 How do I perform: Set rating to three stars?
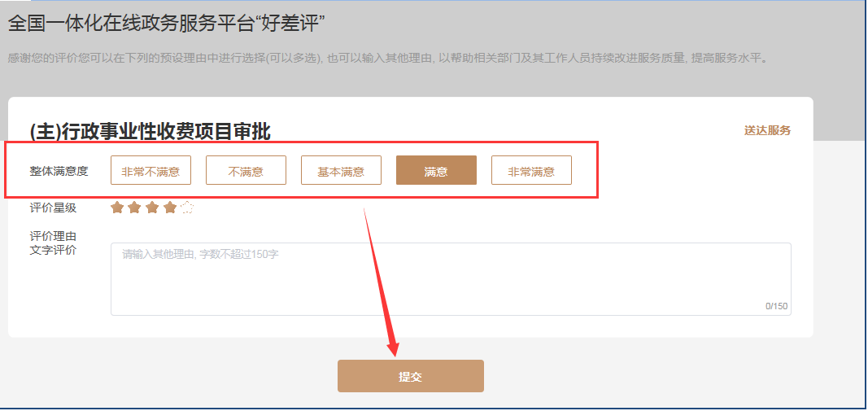tap(152, 208)
